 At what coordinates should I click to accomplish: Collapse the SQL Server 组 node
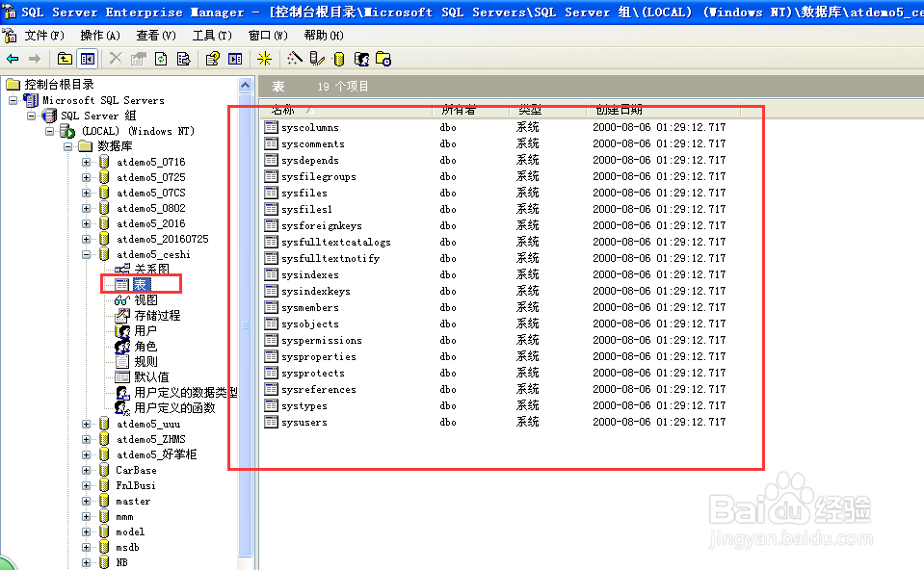tap(31, 116)
